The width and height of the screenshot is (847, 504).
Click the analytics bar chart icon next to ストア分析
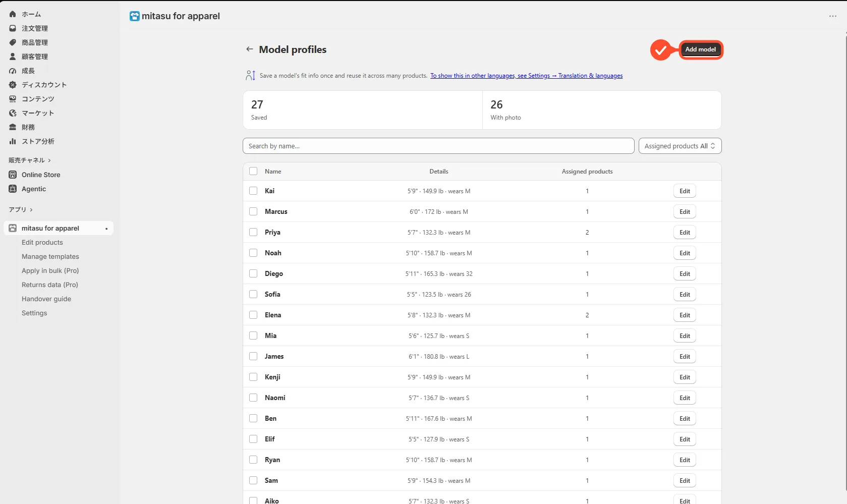pyautogui.click(x=13, y=141)
